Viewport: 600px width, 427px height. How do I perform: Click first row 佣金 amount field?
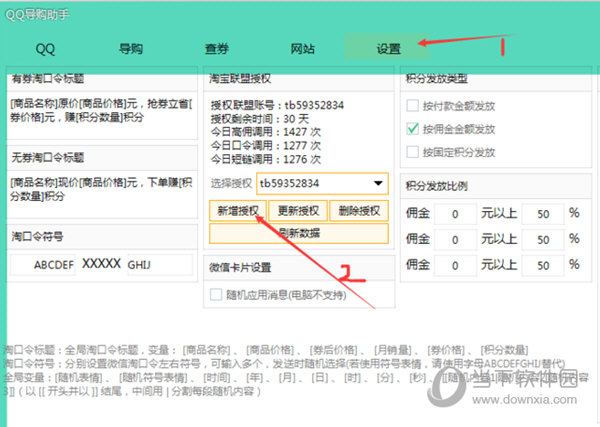tap(455, 214)
